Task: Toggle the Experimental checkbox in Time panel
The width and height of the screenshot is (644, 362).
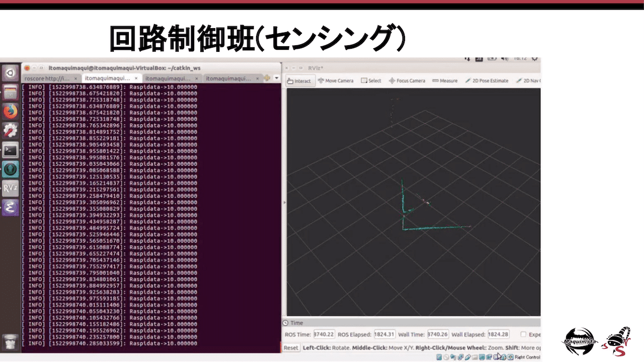Action: [524, 334]
